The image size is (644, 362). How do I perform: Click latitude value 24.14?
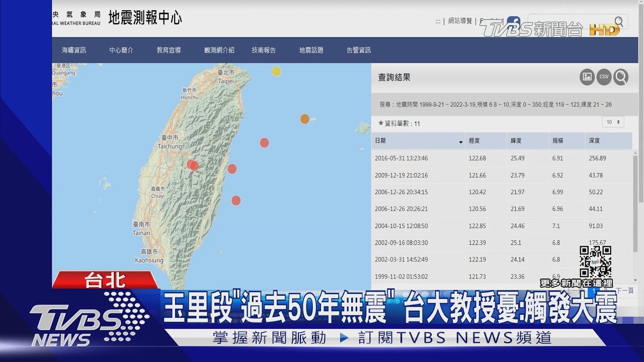tap(518, 260)
